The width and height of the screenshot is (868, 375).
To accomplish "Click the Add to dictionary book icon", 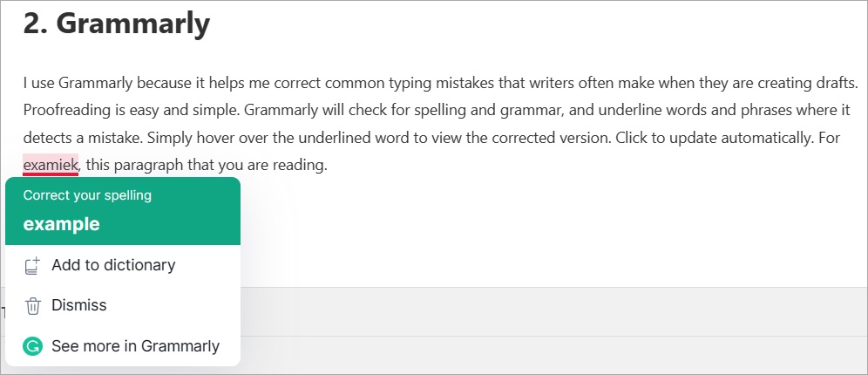I will pyautogui.click(x=33, y=265).
